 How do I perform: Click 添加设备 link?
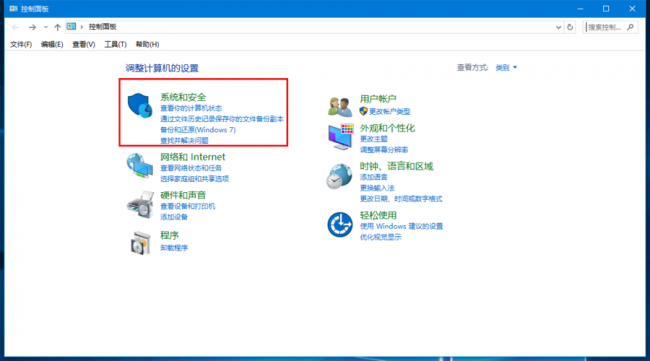pyautogui.click(x=174, y=217)
